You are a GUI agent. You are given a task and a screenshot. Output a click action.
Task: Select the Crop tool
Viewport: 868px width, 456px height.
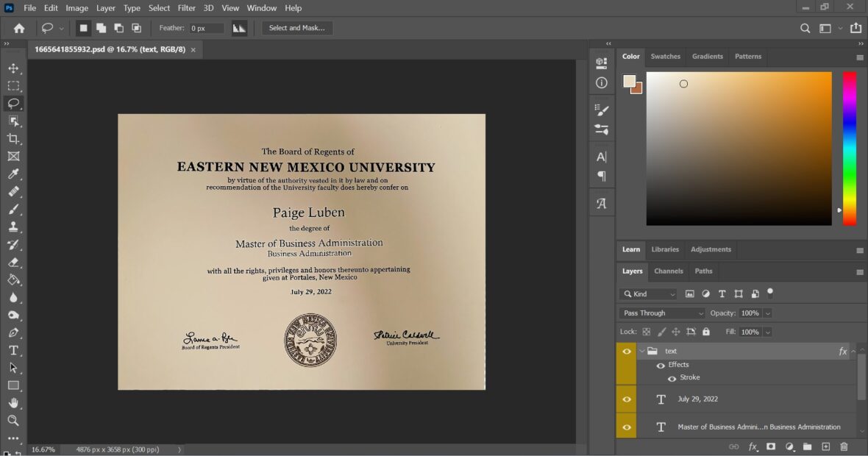[13, 139]
